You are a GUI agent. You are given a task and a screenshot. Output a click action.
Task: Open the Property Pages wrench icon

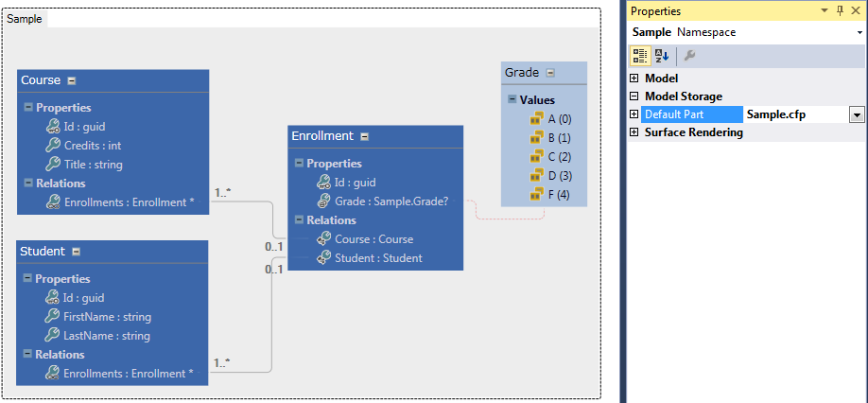pos(689,56)
